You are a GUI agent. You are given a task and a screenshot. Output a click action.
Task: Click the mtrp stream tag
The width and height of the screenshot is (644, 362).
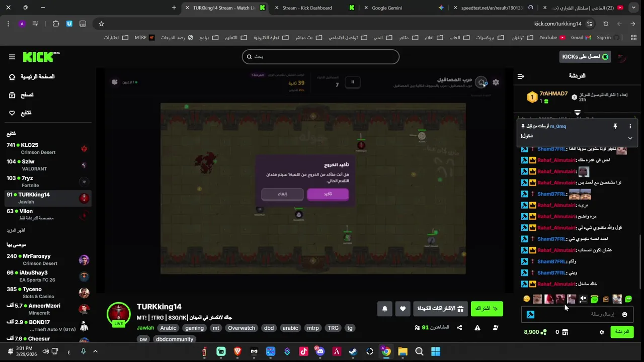[313, 328]
